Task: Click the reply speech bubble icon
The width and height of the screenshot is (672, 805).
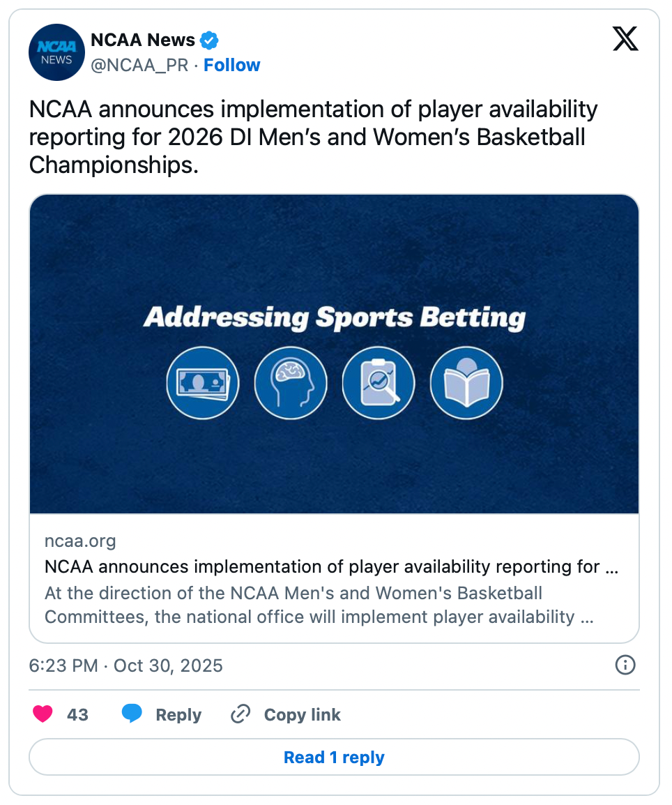Action: pyautogui.click(x=132, y=714)
